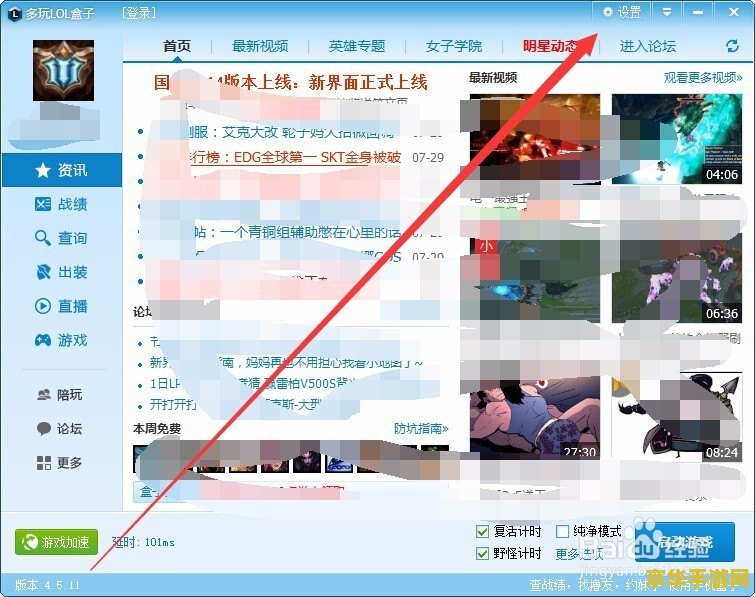This screenshot has width=755, height=597.
Task: Open the 女子学院 tab
Action: pyautogui.click(x=454, y=46)
